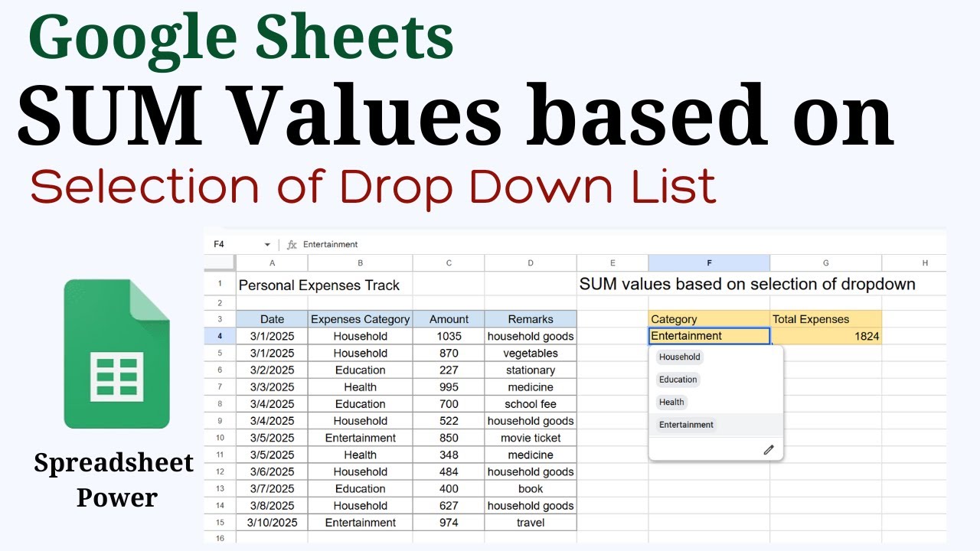Click amount cell 522
Viewport: 980px width, 551px height.
pos(449,421)
